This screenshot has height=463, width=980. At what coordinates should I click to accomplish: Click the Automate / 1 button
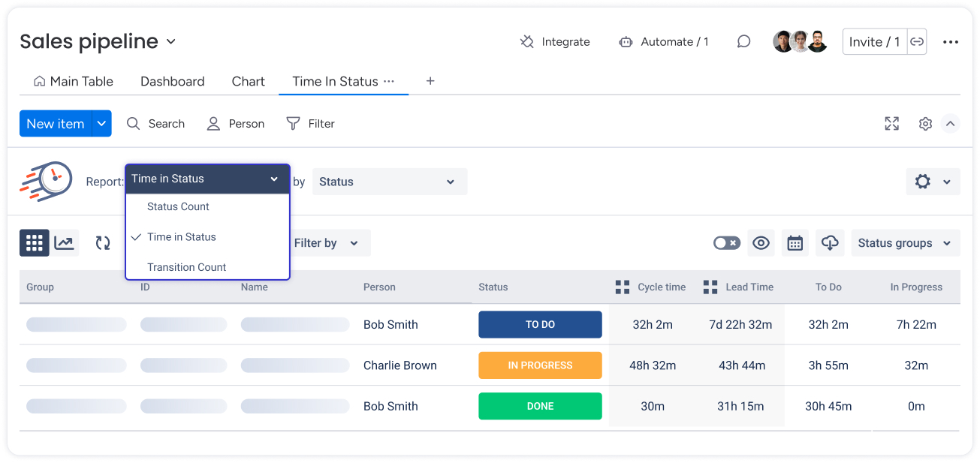(664, 42)
